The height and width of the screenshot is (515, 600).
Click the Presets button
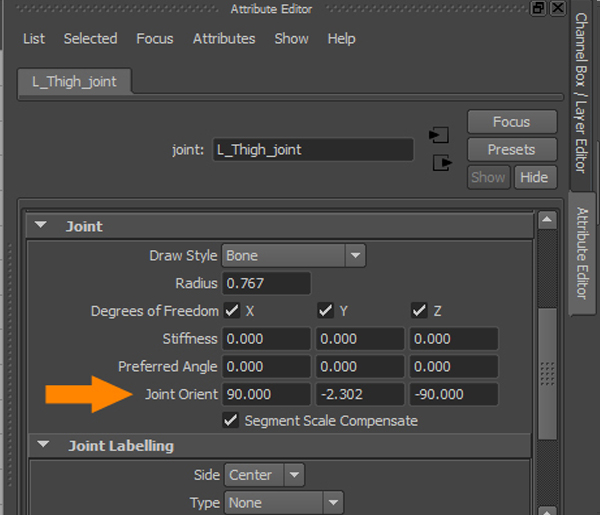[512, 150]
